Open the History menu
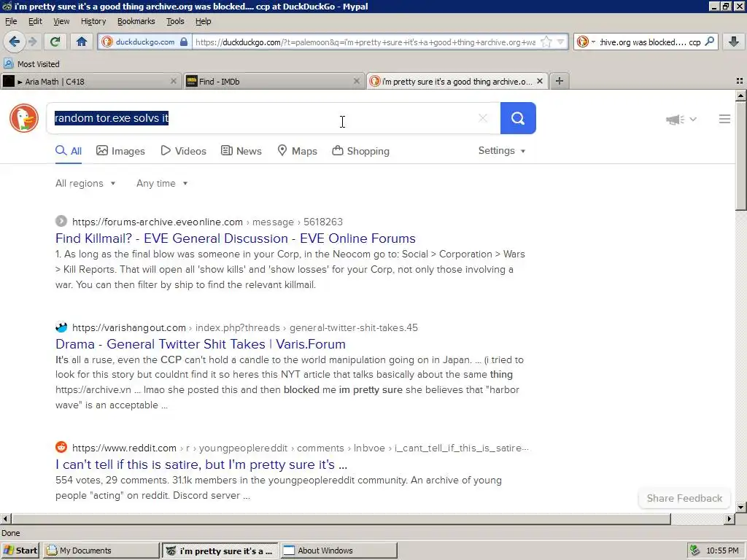The width and height of the screenshot is (747, 560). (93, 21)
